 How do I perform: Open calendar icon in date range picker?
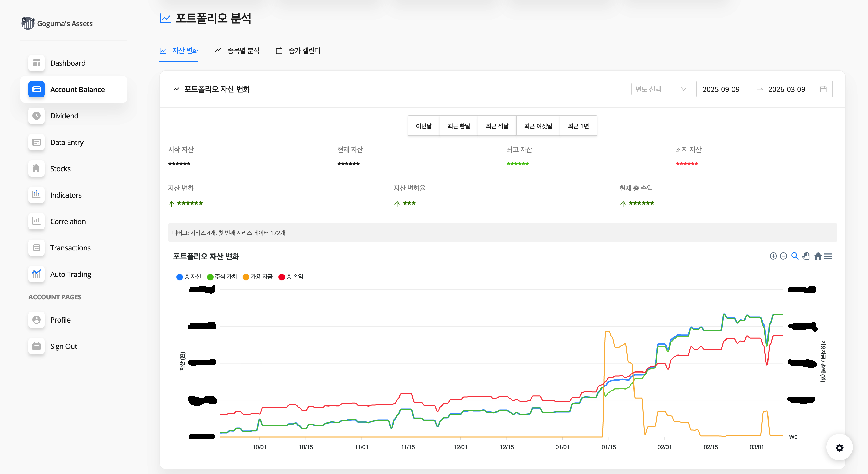(823, 89)
